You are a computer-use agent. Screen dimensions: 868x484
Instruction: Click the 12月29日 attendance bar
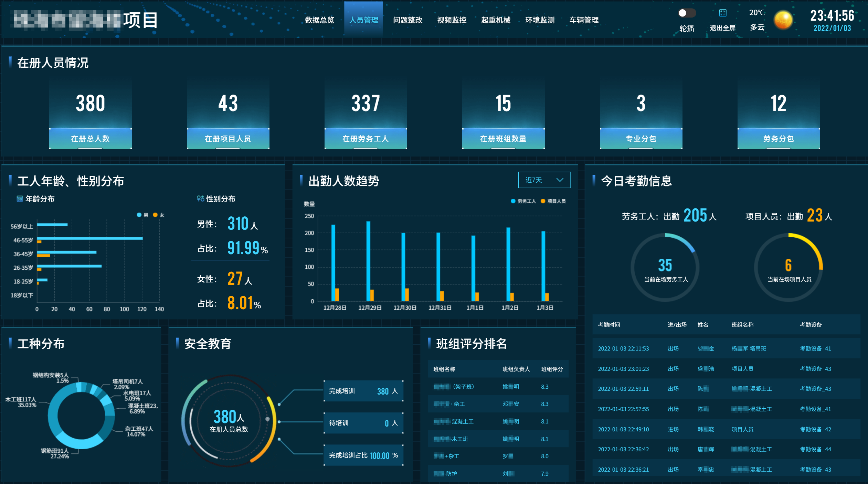click(368, 261)
